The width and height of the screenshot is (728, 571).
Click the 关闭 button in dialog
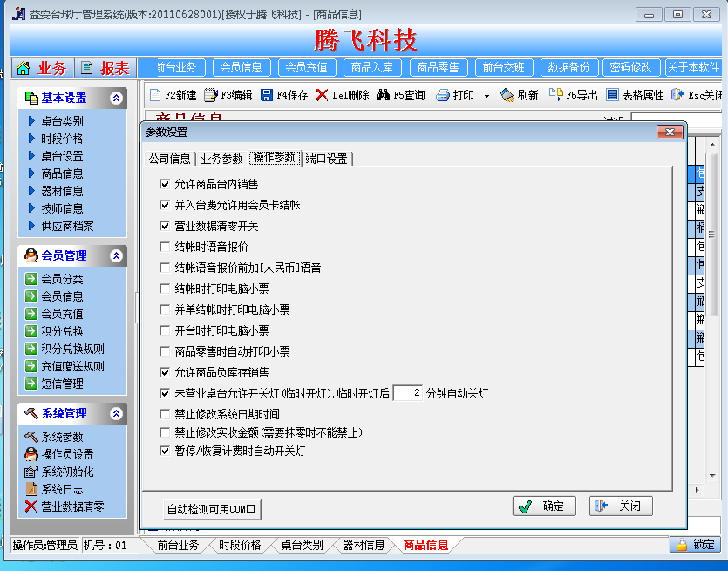pos(621,506)
